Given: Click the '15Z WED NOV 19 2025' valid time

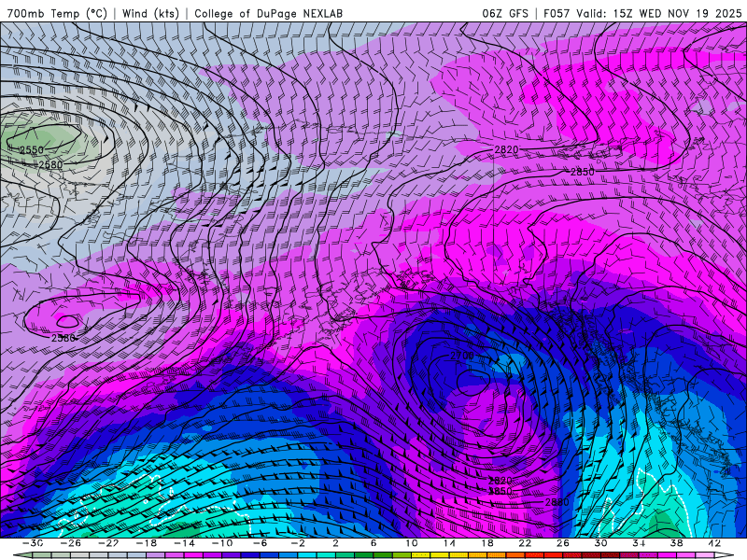Looking at the screenshot, I should tap(678, 13).
